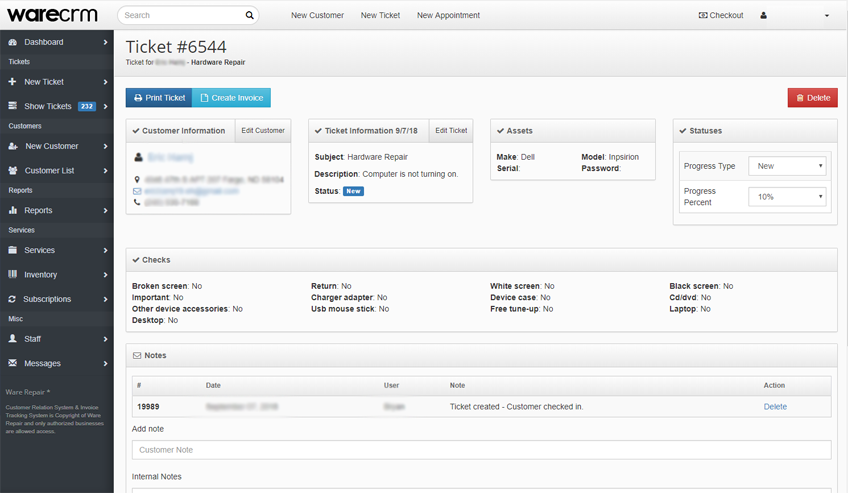Viewport: 848px width, 493px height.
Task: Click the Subscriptions refresh icon
Action: 12,299
